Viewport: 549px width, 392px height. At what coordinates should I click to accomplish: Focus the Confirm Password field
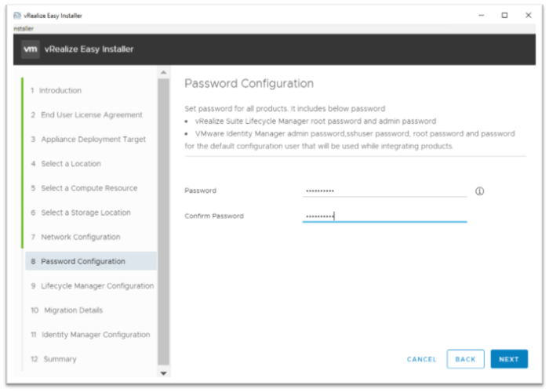[x=384, y=216]
